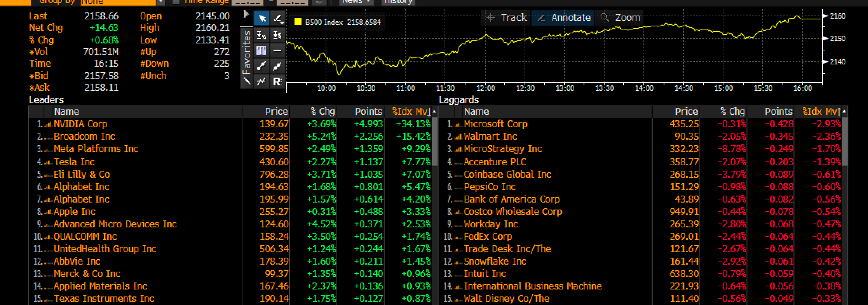Sort Leaders by Price column header
868x305 pixels.
[266, 112]
